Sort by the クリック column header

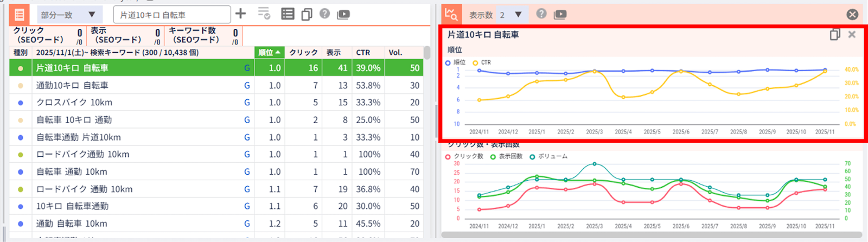tap(303, 53)
